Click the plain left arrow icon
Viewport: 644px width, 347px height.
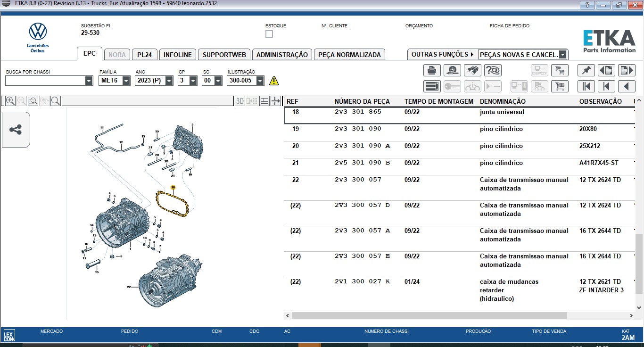tap(627, 86)
